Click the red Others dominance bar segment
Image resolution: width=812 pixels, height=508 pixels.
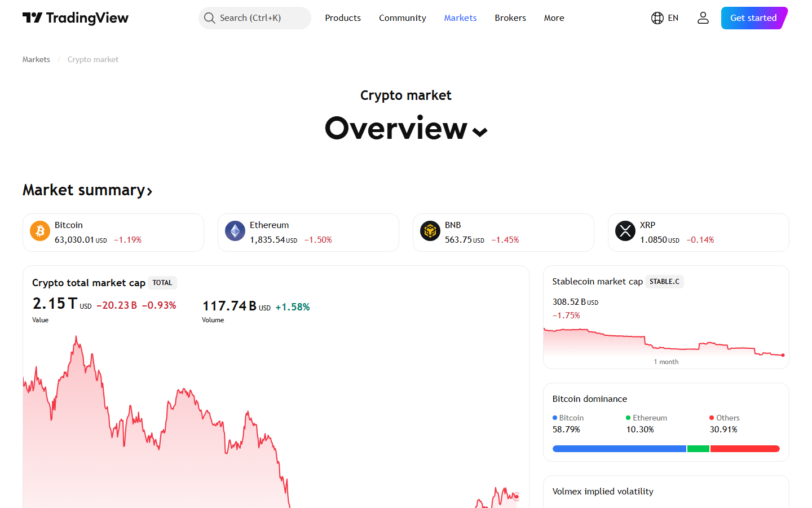pos(745,449)
